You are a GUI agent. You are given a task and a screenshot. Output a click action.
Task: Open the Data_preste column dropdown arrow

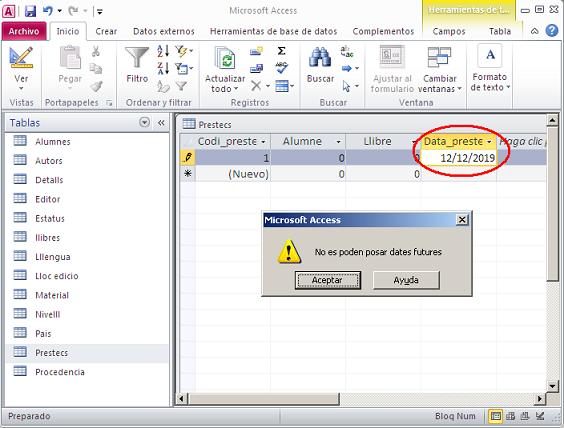(489, 142)
